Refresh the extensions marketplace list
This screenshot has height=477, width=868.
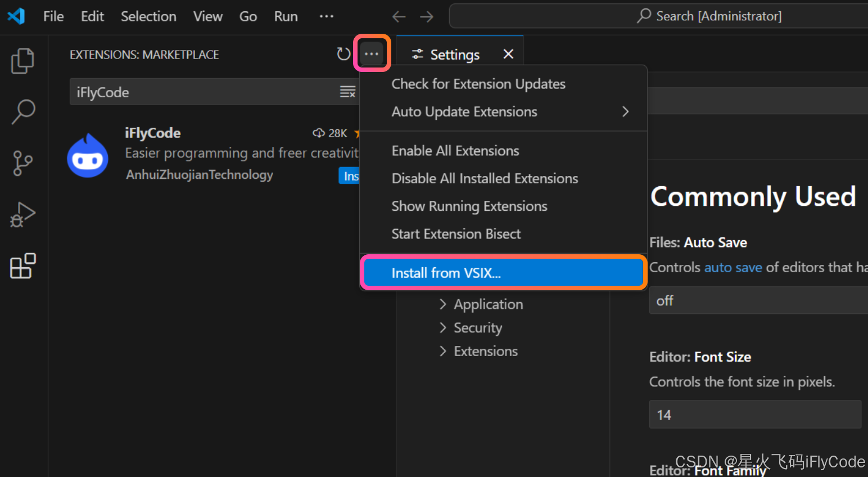coord(343,54)
